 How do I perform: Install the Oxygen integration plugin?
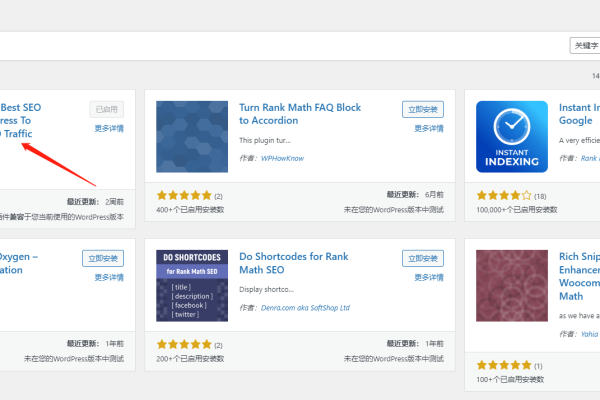(x=103, y=258)
